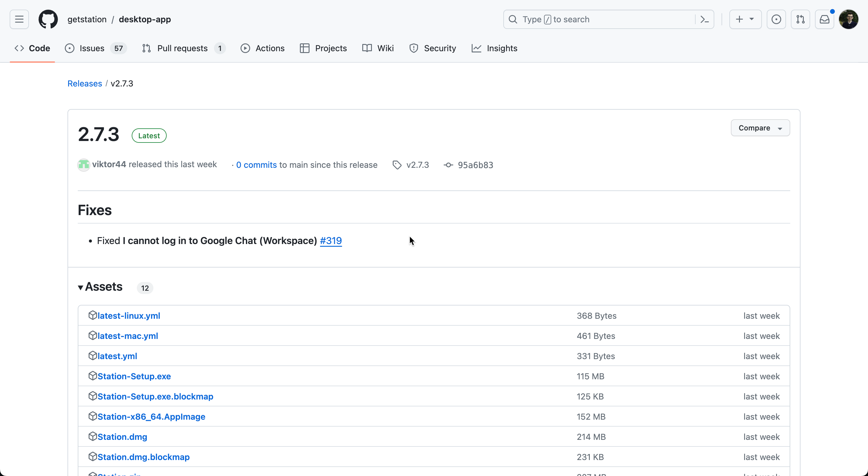Click the 214 MB size value

[x=591, y=437]
